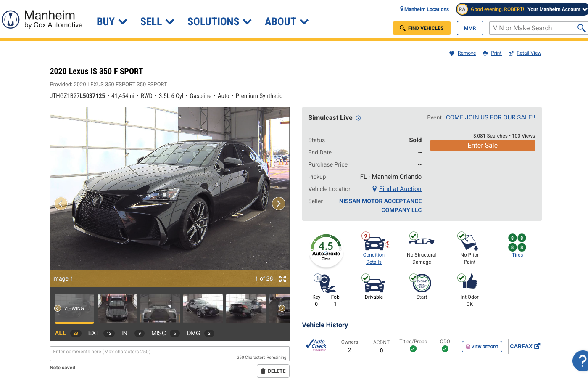Expand the SELL menu
Viewport: 588px width, 379px height.
[157, 22]
